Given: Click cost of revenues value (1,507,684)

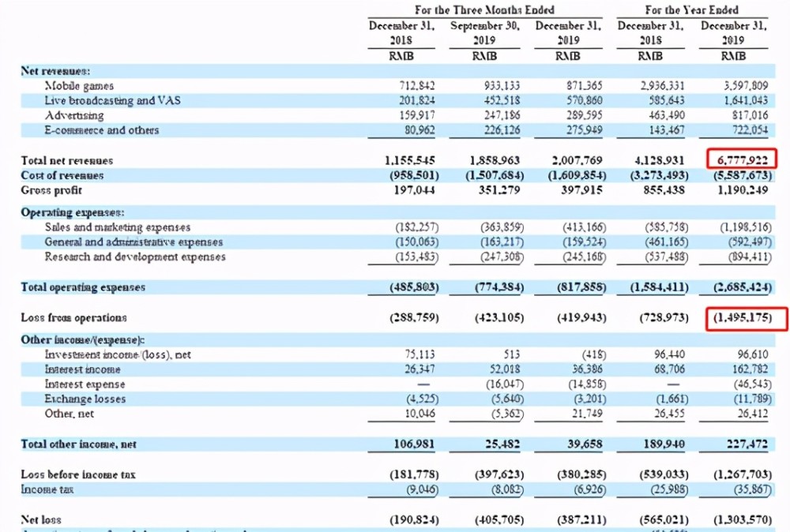Looking at the screenshot, I should click(495, 175).
